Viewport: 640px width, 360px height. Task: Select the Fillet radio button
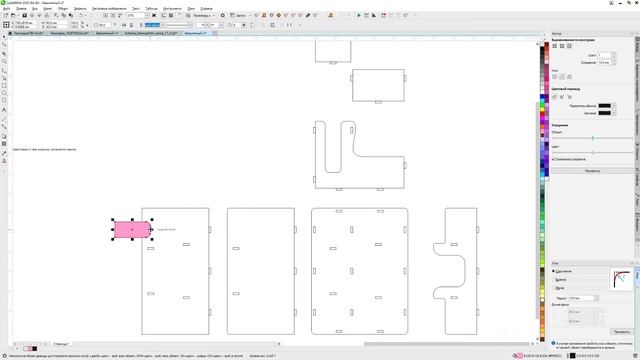pos(554,271)
